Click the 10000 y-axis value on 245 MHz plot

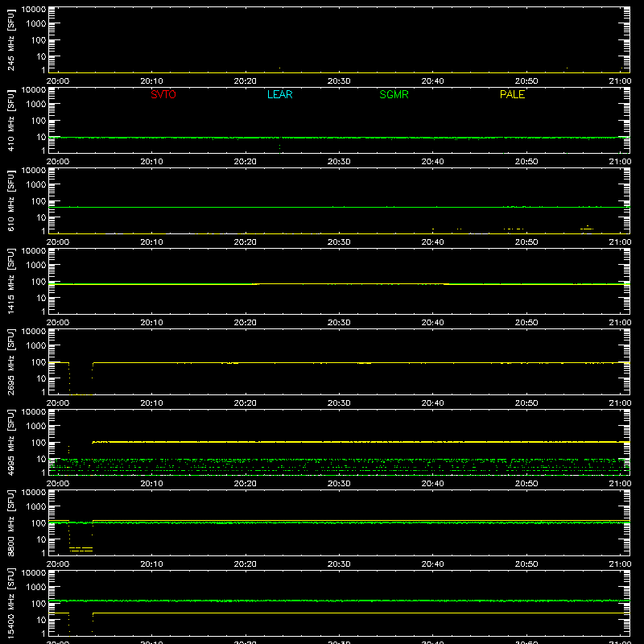tap(34, 10)
